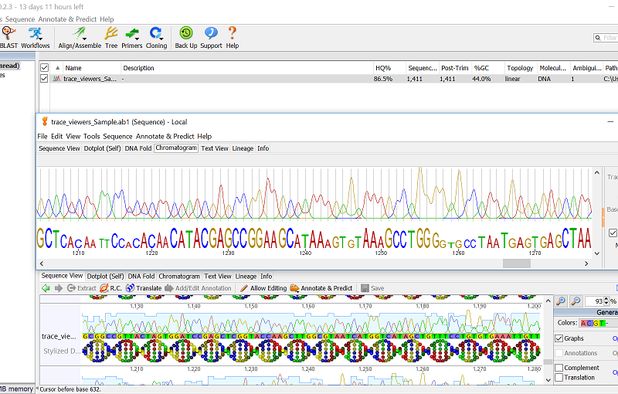Click the Filter search magnifier icon

598,38
